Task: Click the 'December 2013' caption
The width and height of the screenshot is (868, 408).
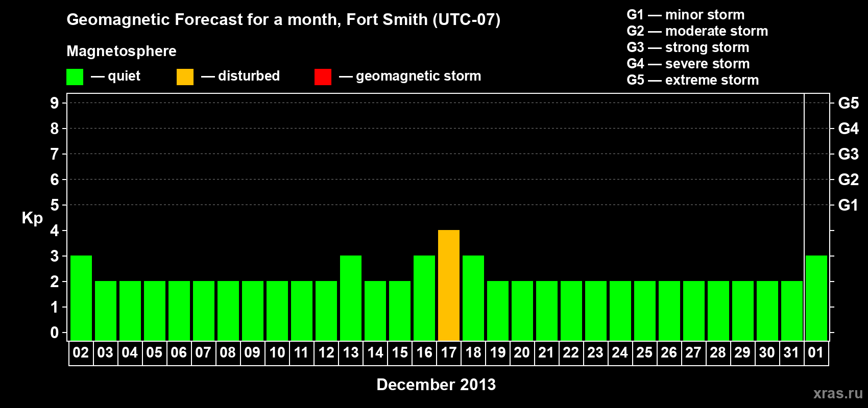Action: pyautogui.click(x=436, y=385)
